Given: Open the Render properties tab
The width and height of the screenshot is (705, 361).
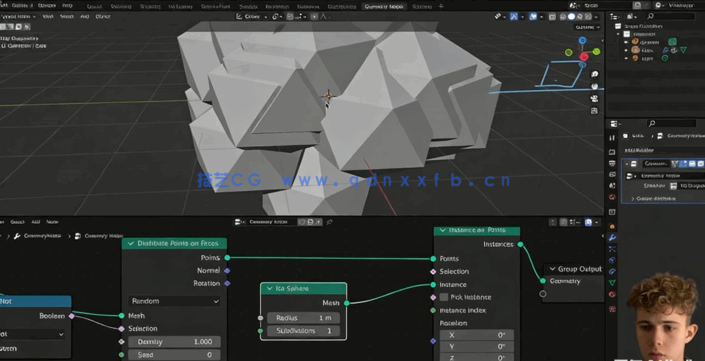Looking at the screenshot, I should 612,152.
